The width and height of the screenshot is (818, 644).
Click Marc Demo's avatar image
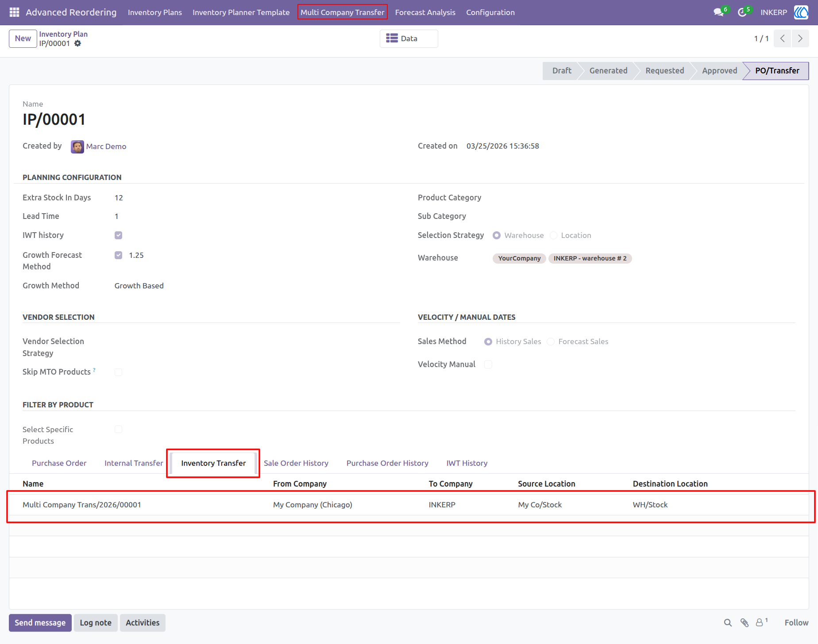click(x=77, y=146)
